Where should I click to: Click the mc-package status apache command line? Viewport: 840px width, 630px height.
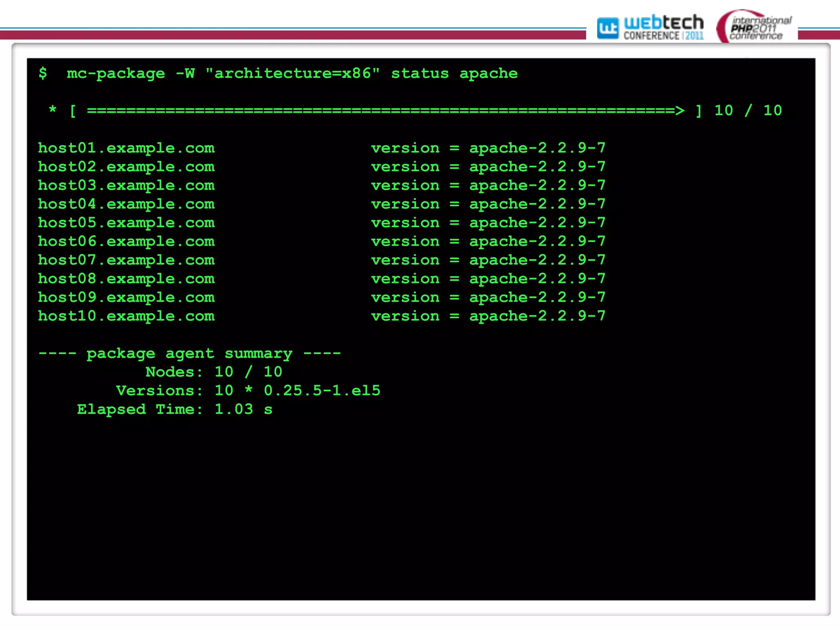pyautogui.click(x=278, y=74)
